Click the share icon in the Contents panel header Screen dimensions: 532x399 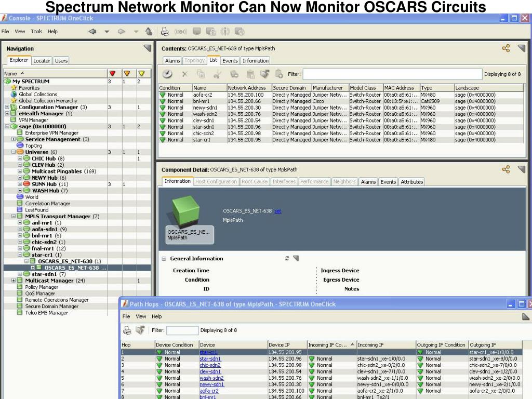coord(506,48)
